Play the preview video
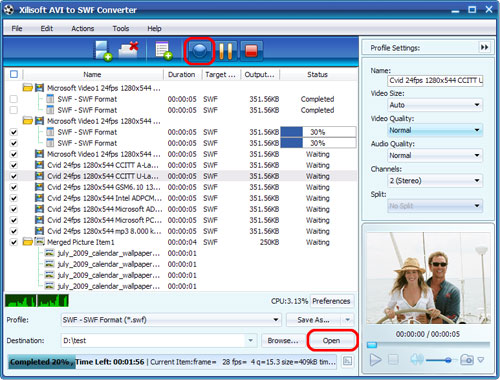Screen dimensions: 500x380 (375, 360)
